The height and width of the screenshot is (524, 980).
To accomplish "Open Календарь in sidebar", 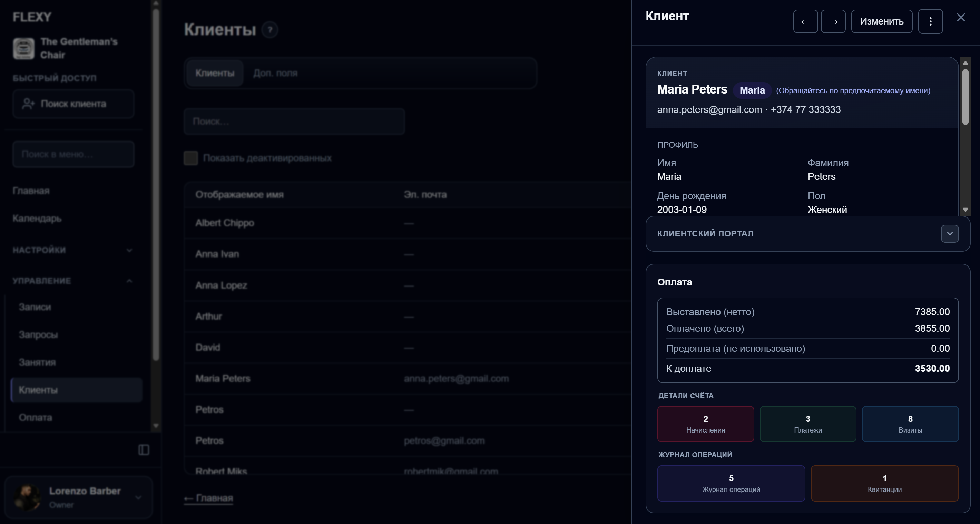I will (37, 219).
